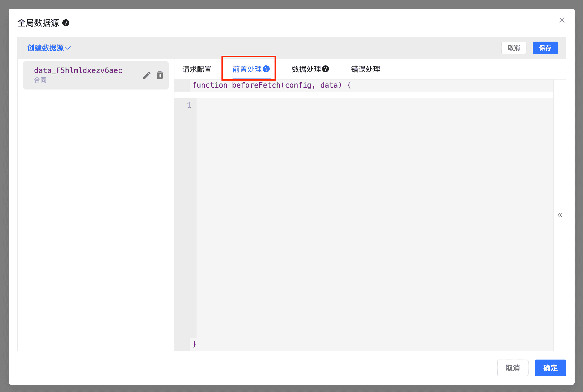This screenshot has height=392, width=583.
Task: Confirm with the 确定 button
Action: 550,368
